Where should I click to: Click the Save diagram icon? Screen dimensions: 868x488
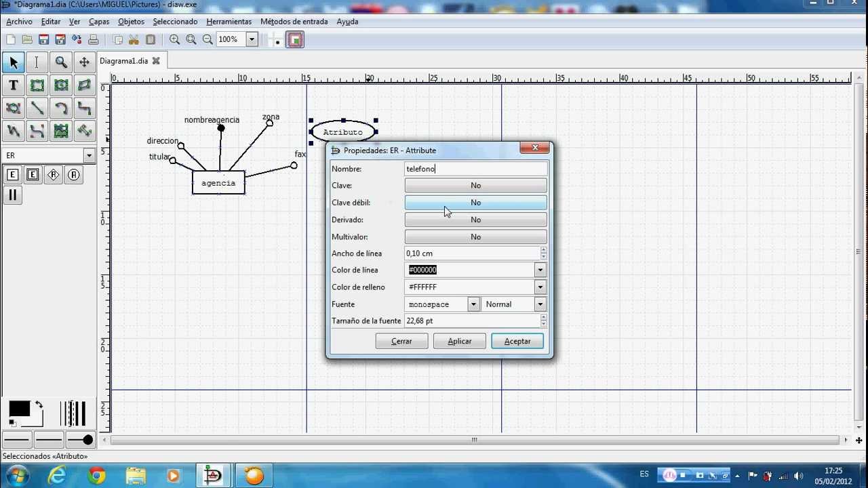(44, 40)
